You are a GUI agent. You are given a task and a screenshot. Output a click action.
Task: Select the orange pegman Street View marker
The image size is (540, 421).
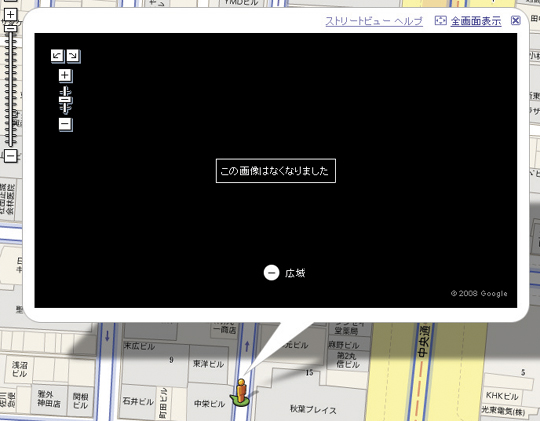(241, 392)
